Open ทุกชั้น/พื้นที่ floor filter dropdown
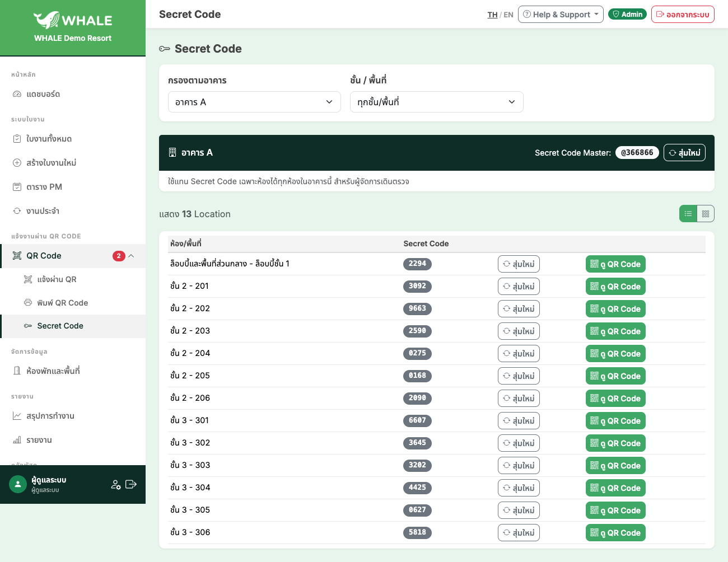Screen dimensions: 728x562 point(437,102)
